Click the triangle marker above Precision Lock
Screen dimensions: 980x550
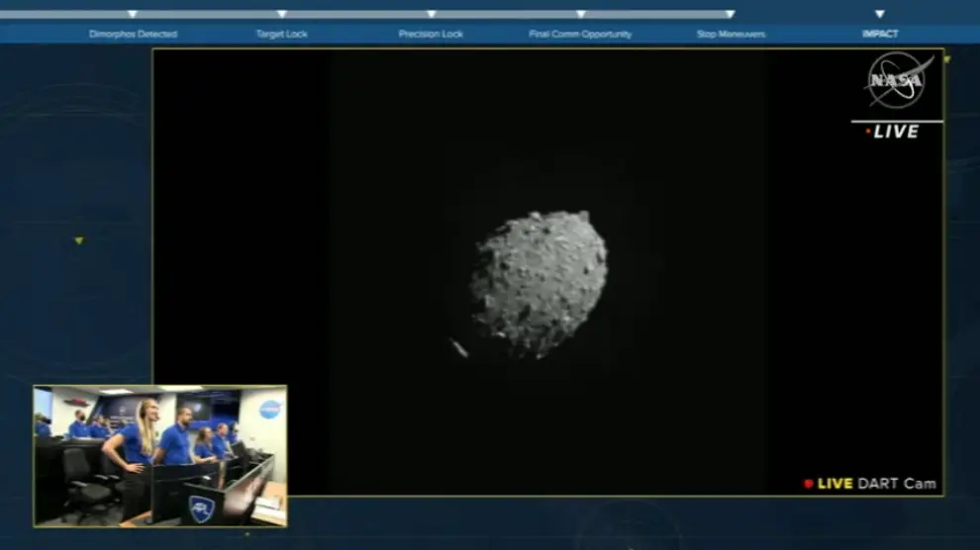point(432,14)
